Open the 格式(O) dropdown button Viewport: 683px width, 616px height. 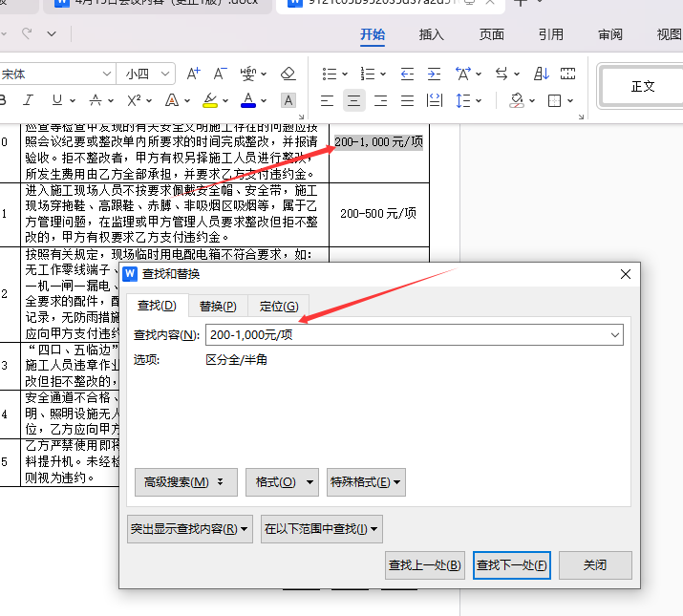tap(282, 482)
